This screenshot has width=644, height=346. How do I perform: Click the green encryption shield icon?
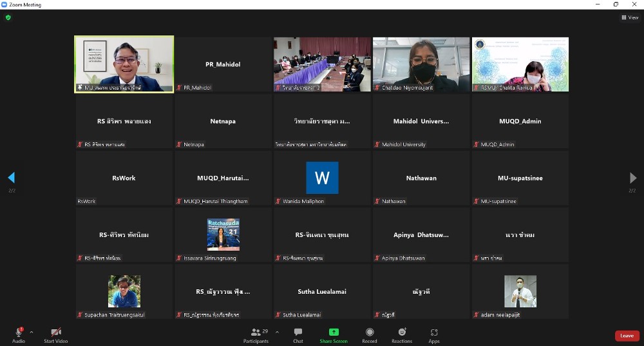click(8, 17)
